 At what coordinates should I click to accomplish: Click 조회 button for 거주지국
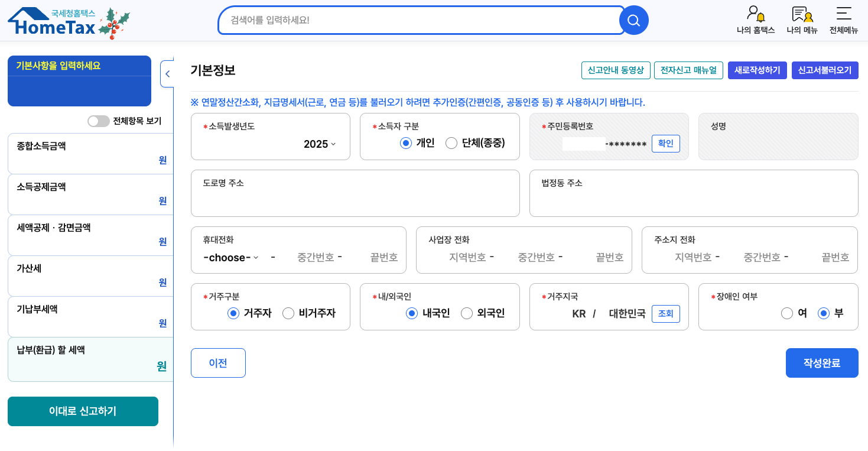[x=665, y=314]
